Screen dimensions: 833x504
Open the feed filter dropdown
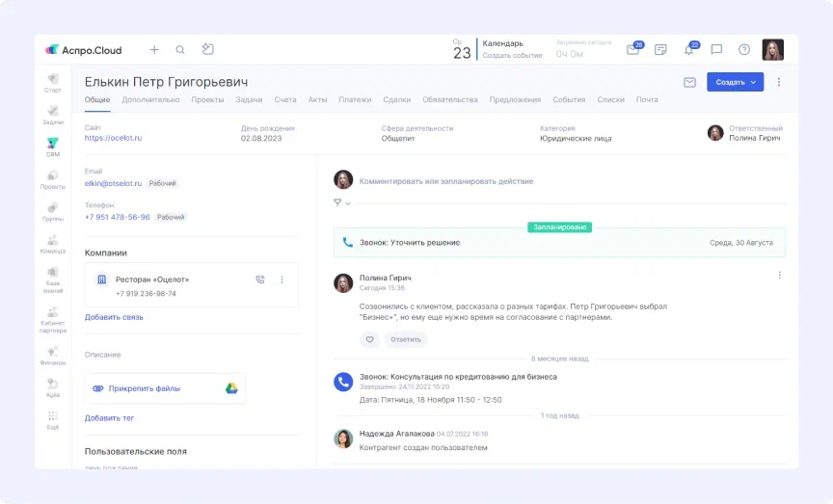tap(342, 202)
